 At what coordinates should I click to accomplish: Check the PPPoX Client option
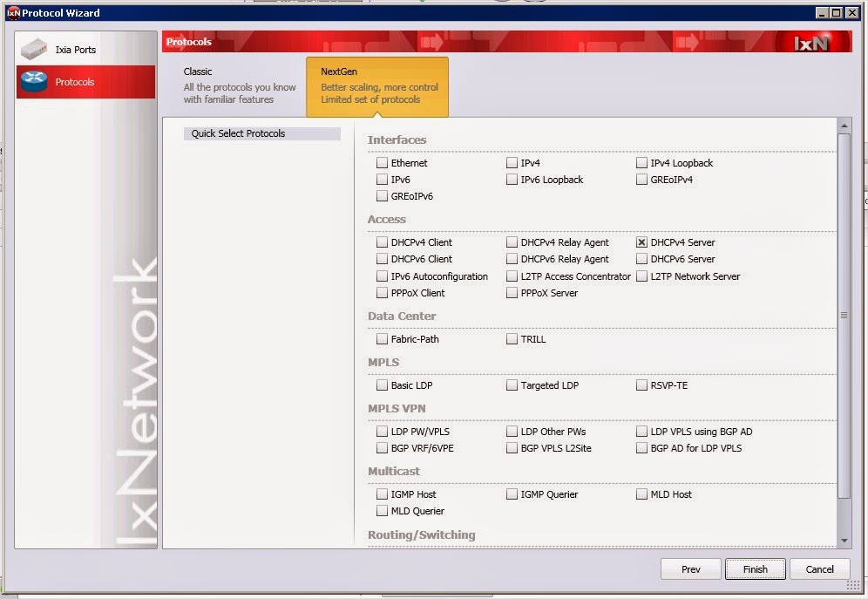382,293
